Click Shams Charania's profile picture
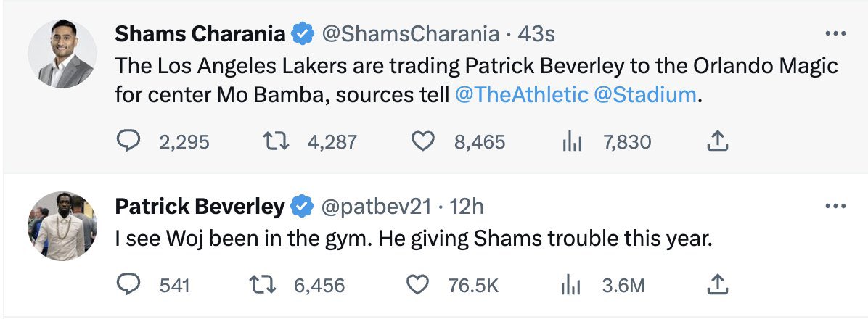The height and width of the screenshot is (319, 868). 62,54
